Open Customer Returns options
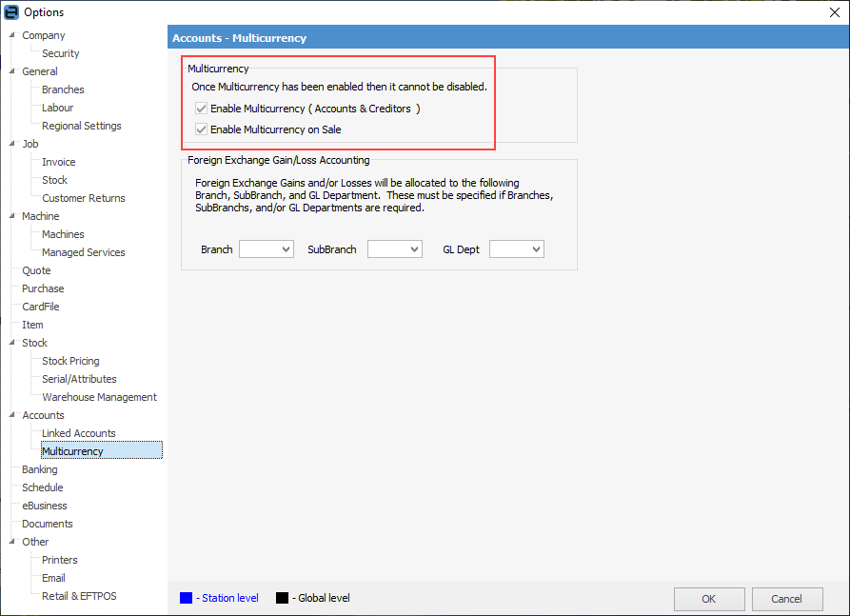The height and width of the screenshot is (616, 850). (x=84, y=198)
